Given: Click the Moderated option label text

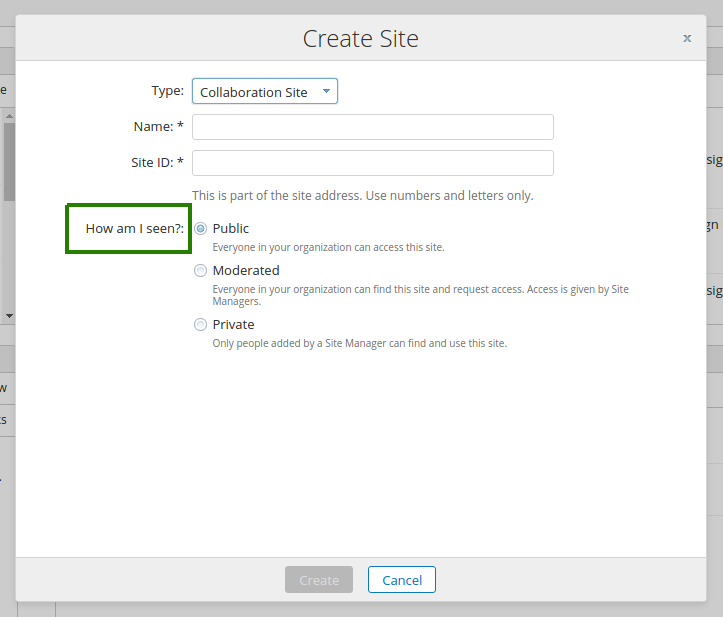Looking at the screenshot, I should point(246,270).
